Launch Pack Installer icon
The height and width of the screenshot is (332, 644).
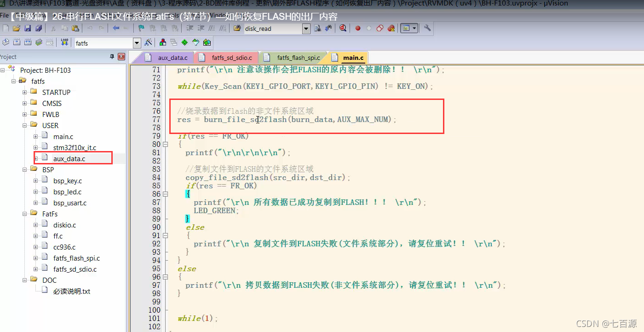click(x=207, y=43)
